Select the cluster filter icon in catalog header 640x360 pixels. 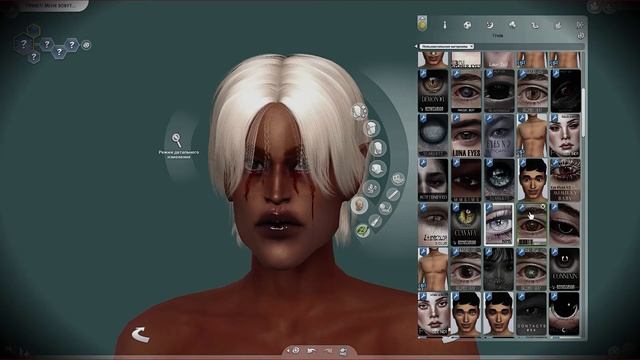[x=512, y=25]
